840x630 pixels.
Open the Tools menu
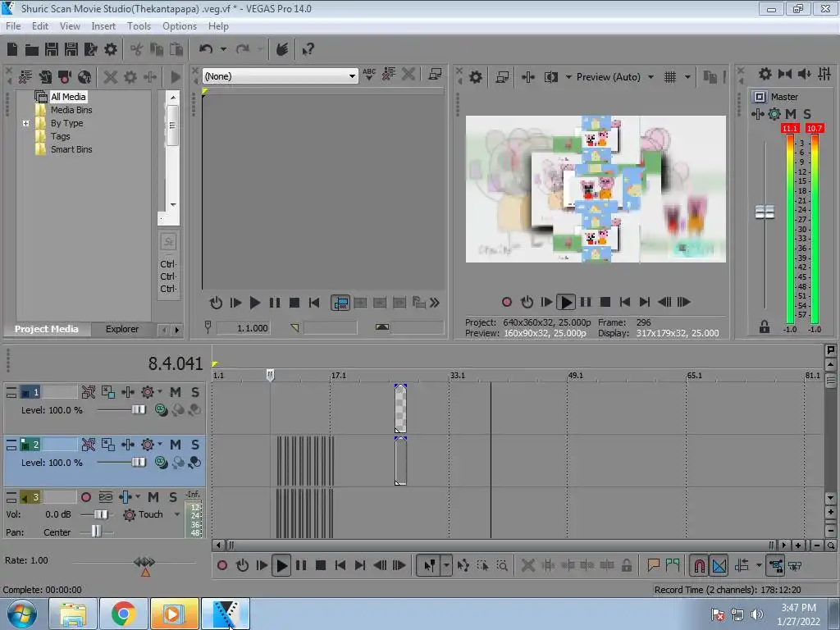tap(139, 26)
